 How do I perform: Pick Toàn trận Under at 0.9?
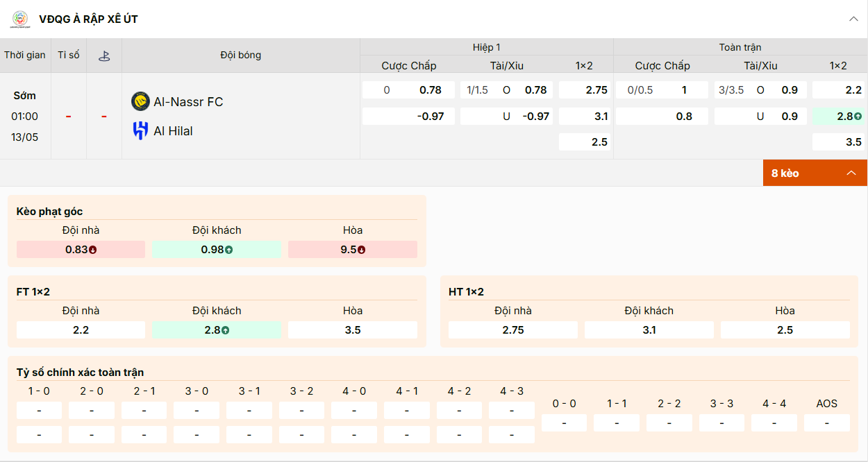[760, 117]
